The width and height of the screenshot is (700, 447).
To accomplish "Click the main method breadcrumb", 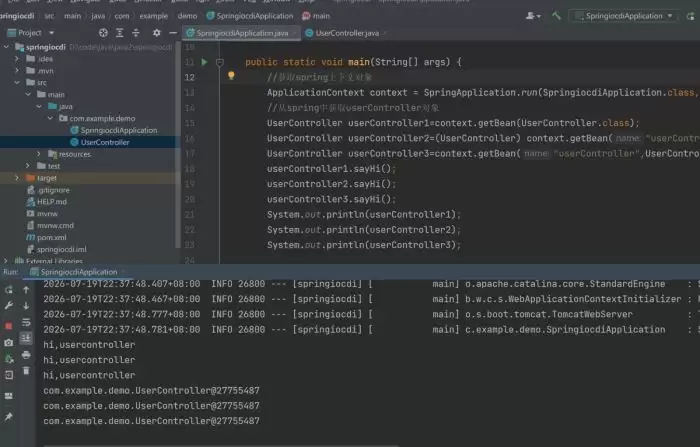I will [x=316, y=16].
